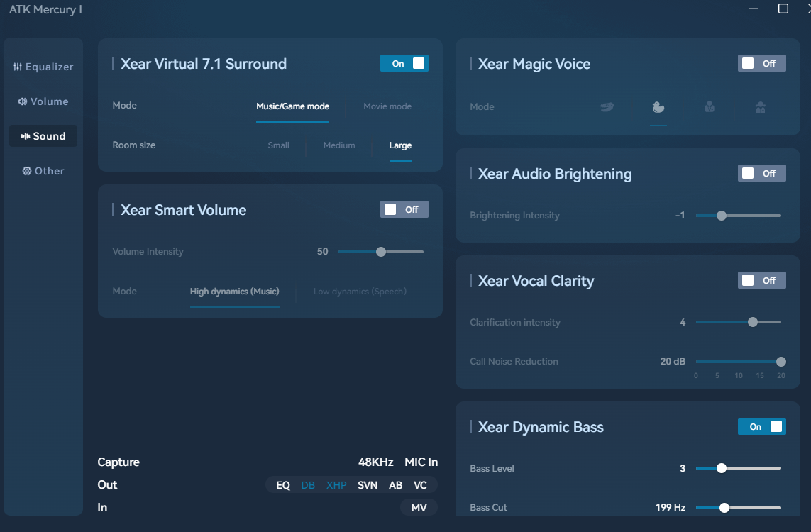811x532 pixels.
Task: Click the XHP output status indicator
Action: point(336,485)
